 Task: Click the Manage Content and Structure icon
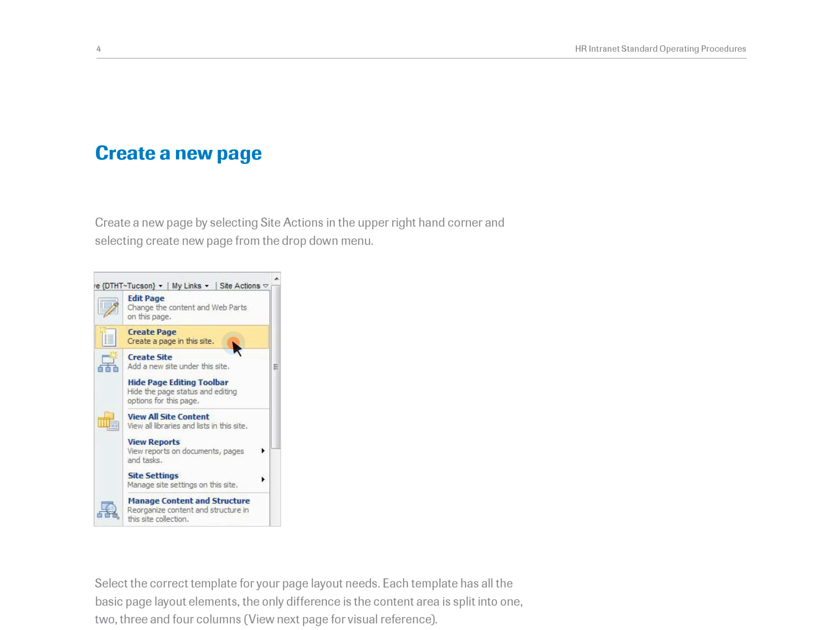tap(108, 509)
